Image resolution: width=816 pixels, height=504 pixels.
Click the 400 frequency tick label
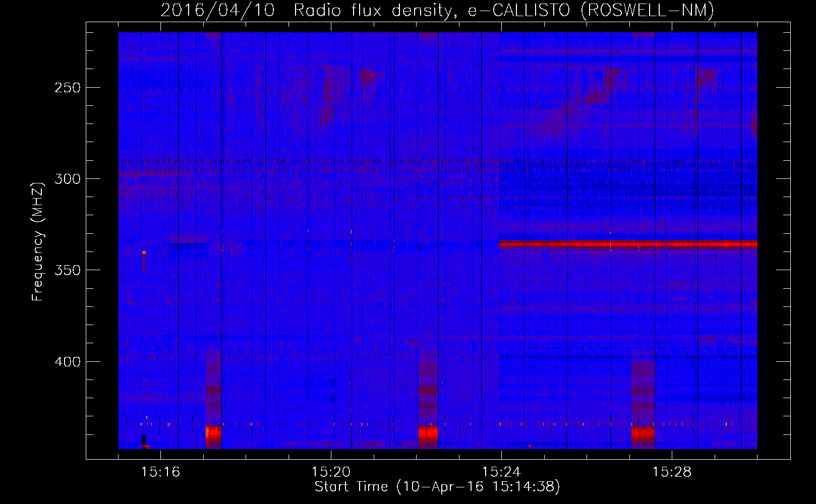68,362
